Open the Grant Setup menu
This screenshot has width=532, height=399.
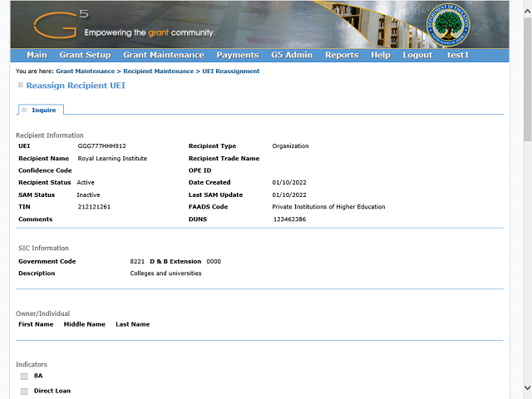click(x=85, y=55)
